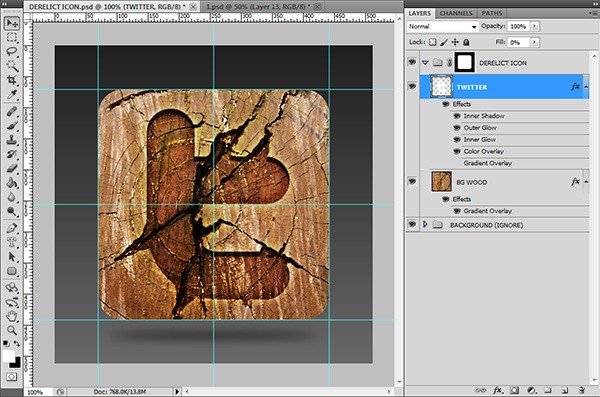Select the Eyedropper tool
Viewport: 600px width, 397px height.
coord(12,94)
